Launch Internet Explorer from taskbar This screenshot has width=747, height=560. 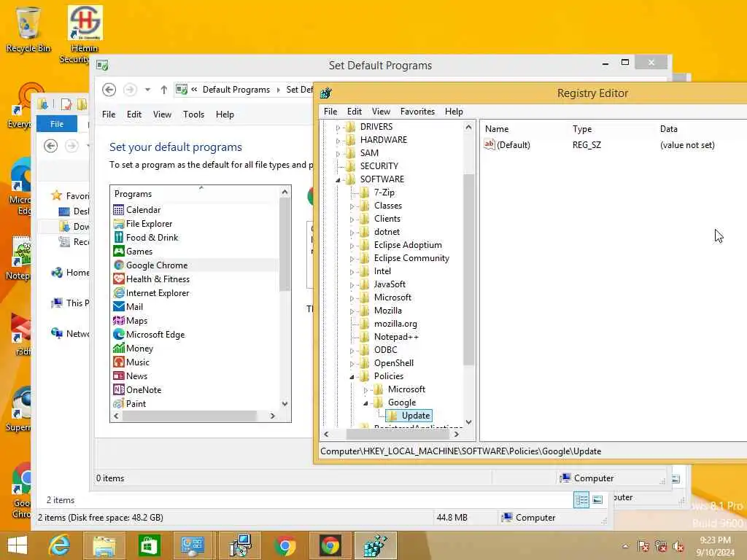pos(59,545)
